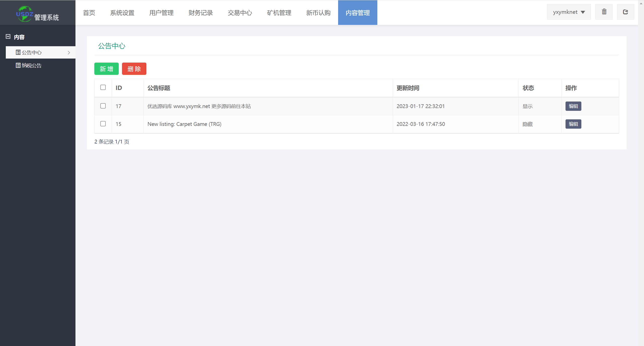Click 编辑 for announcement ID 17
644x346 pixels.
point(573,106)
